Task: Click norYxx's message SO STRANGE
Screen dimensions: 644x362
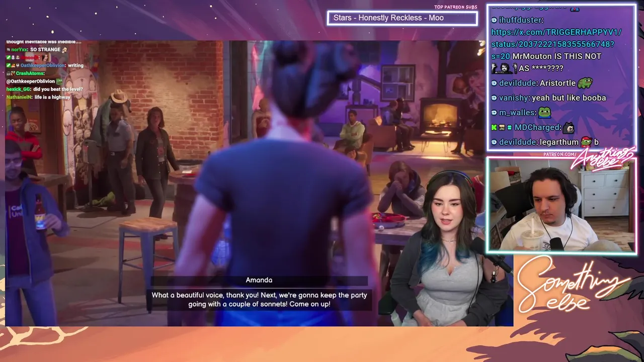Action: [45, 50]
